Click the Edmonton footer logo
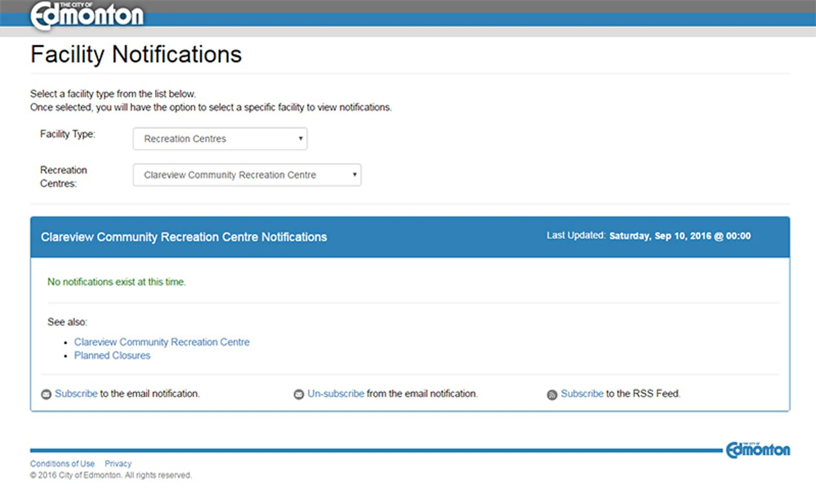This screenshot has width=816, height=504. click(x=758, y=450)
